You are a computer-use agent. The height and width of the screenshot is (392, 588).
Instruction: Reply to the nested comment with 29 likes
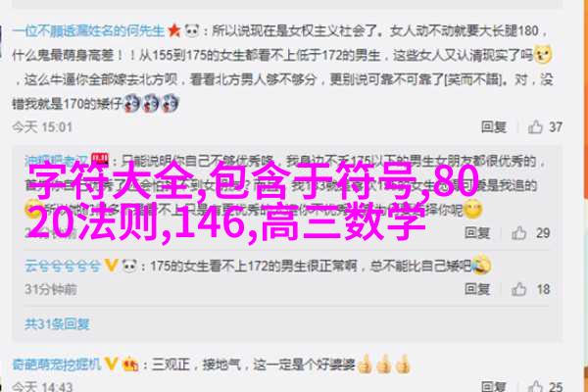tap(477, 233)
